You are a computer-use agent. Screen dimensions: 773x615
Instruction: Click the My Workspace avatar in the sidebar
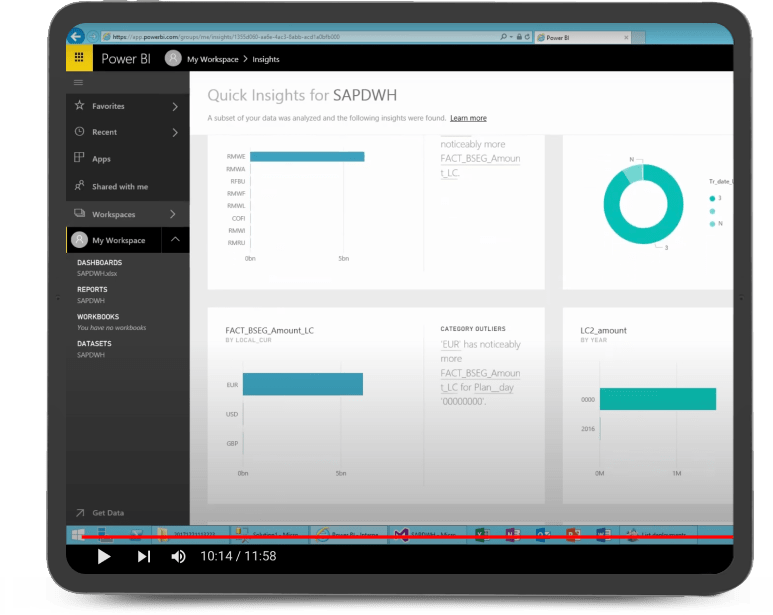pos(79,240)
